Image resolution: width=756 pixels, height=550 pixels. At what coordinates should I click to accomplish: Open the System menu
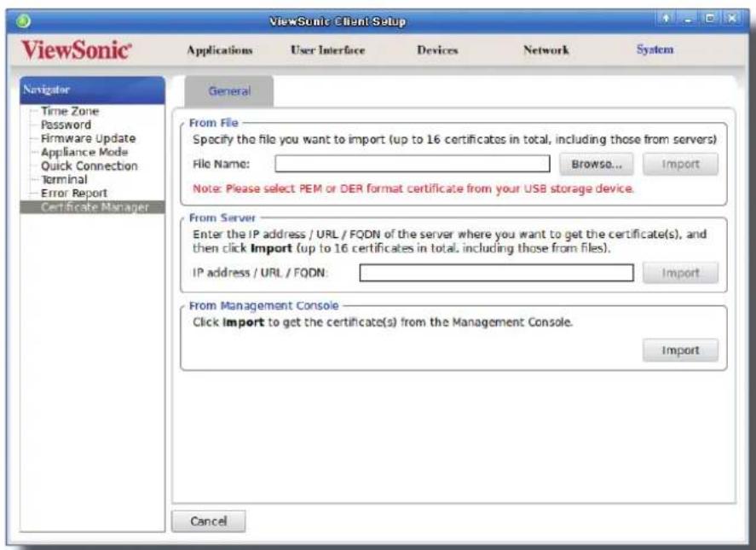point(655,49)
